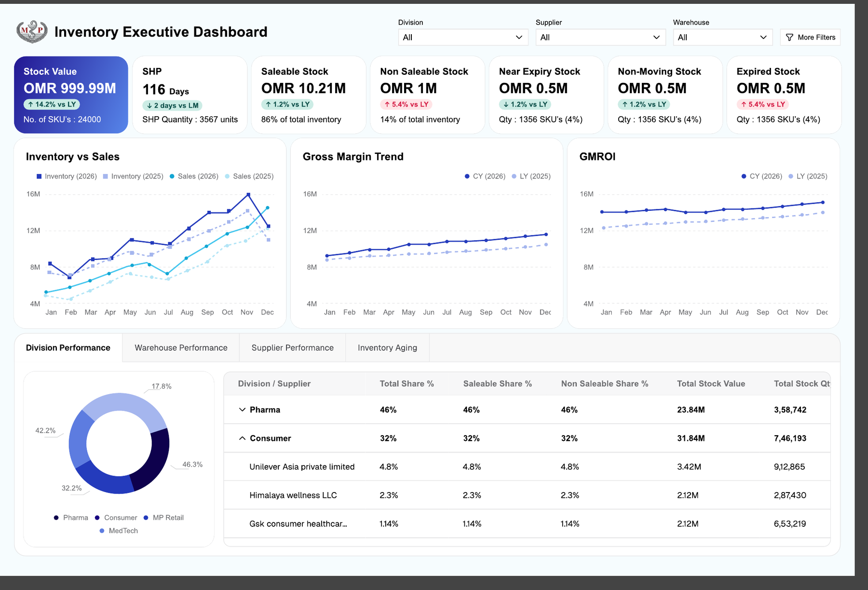Click the stock quantity 3,58,742 cell
This screenshot has width=868, height=590.
(790, 410)
